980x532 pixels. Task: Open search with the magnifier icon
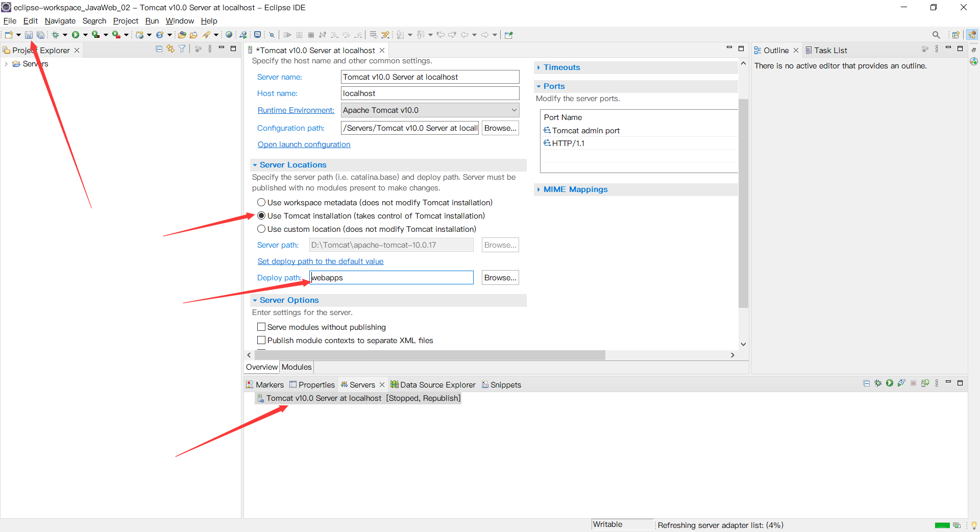(937, 35)
